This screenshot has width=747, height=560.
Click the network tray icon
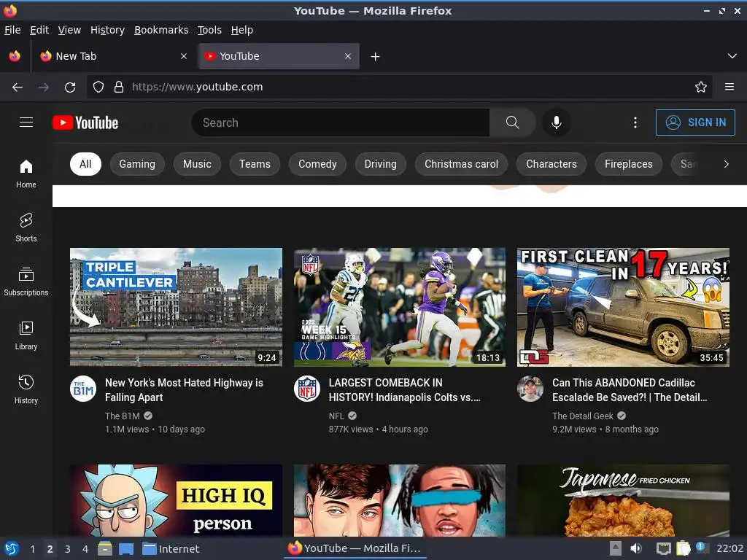click(x=663, y=548)
